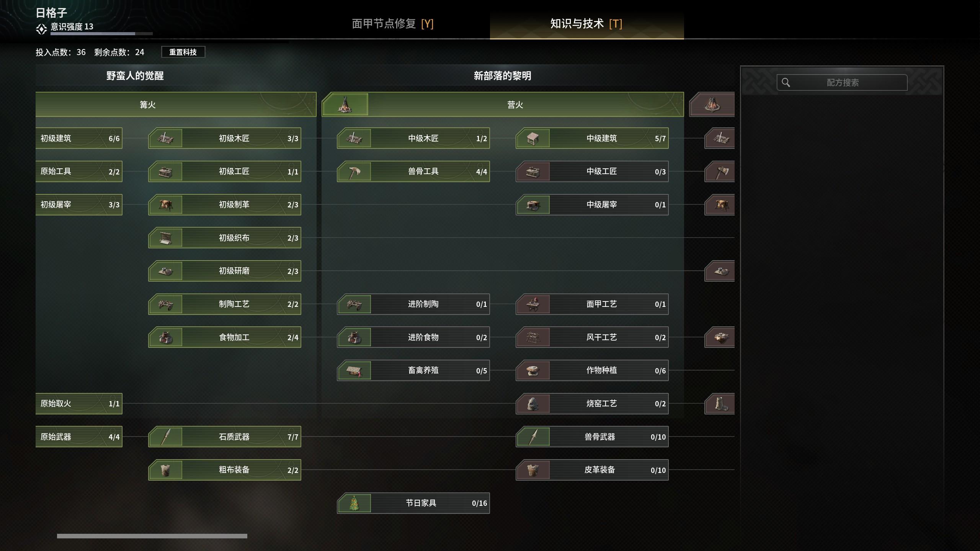The width and height of the screenshot is (980, 551).
Task: Click the 作物种植 farming icon
Action: click(533, 370)
